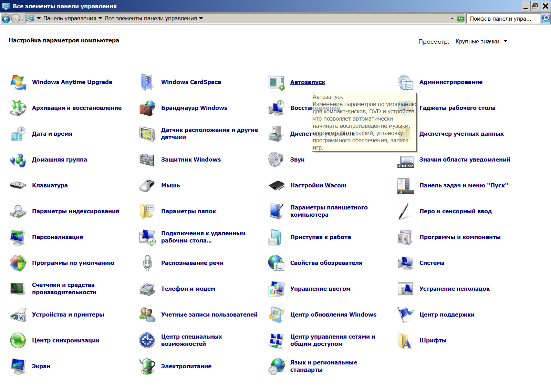Click in the Поиск в панели управления field
551x392 pixels.
[x=503, y=19]
